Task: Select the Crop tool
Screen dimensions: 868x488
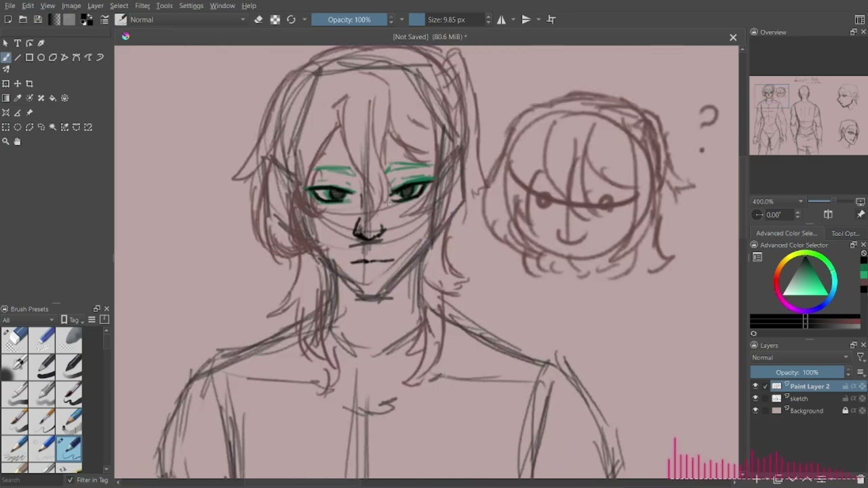Action: (29, 83)
